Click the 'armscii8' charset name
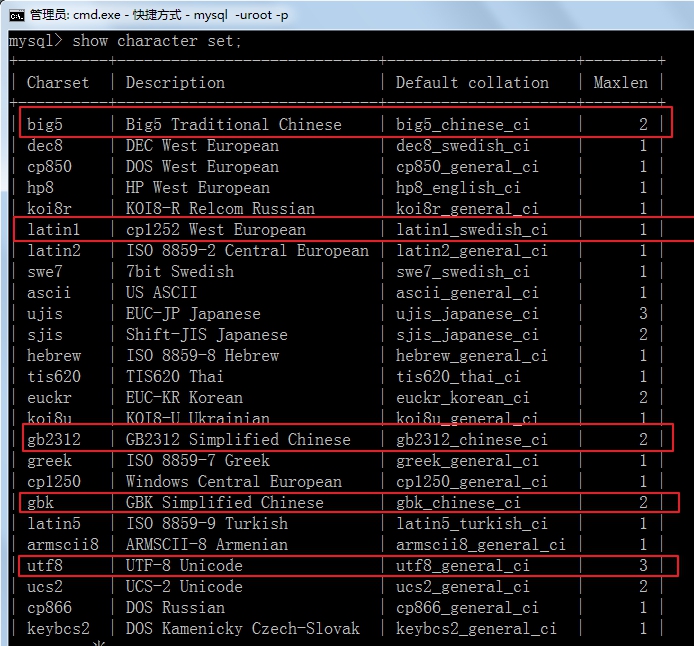This screenshot has height=646, width=694. (63, 545)
